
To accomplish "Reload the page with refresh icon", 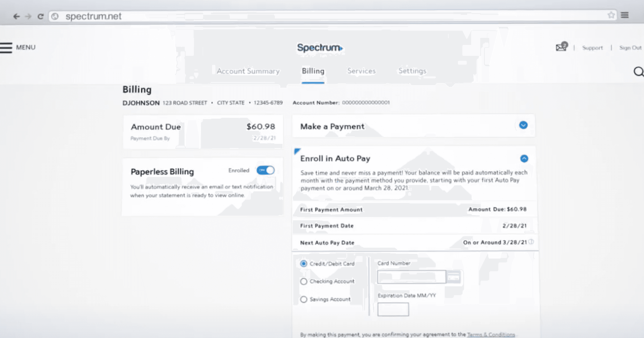I will (41, 17).
